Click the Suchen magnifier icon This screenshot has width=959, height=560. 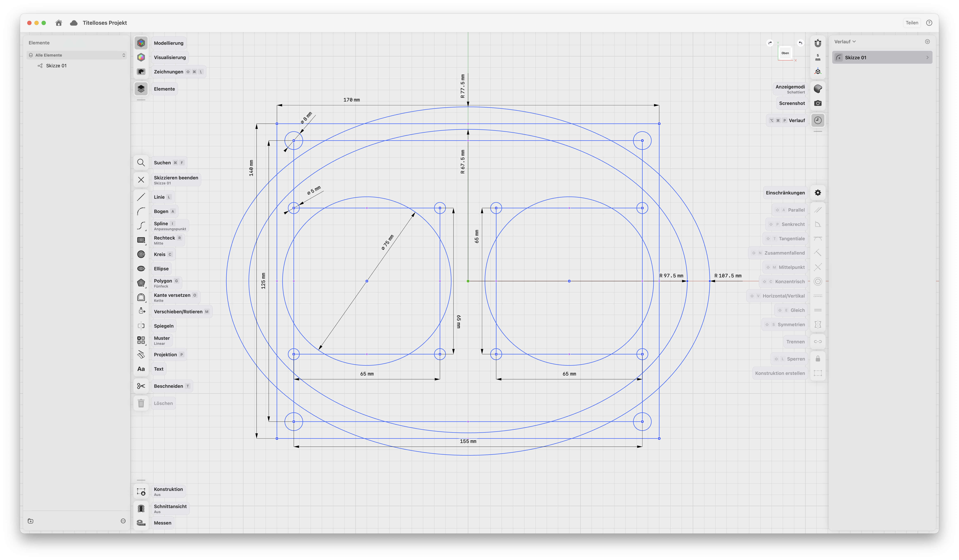[141, 162]
